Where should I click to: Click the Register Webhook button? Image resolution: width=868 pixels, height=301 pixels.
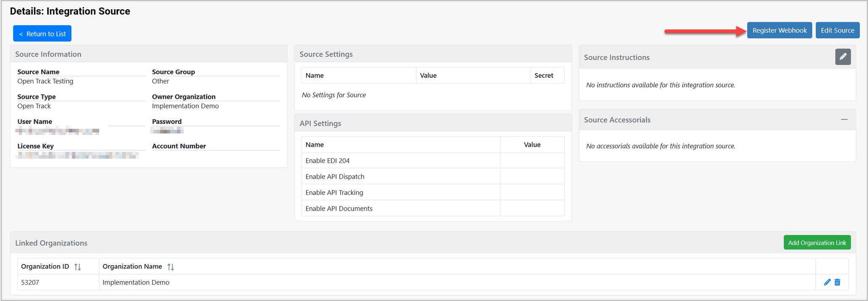pos(779,30)
